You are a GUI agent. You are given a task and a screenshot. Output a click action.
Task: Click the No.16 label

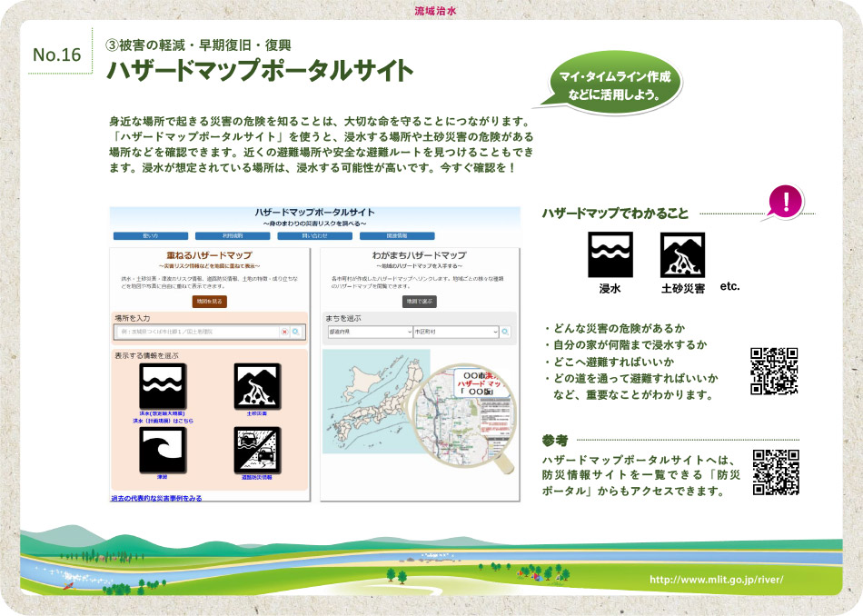[56, 55]
